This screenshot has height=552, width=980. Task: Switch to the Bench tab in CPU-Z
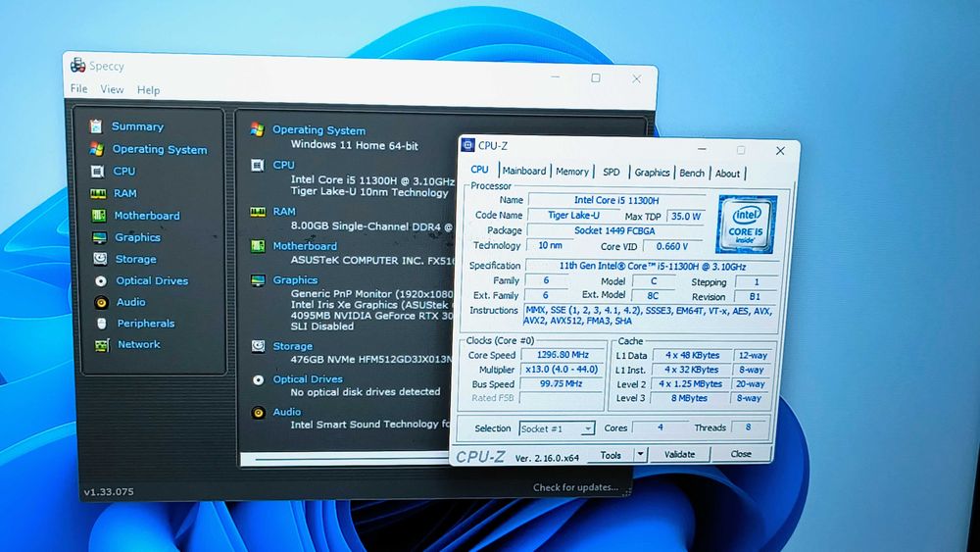click(692, 174)
